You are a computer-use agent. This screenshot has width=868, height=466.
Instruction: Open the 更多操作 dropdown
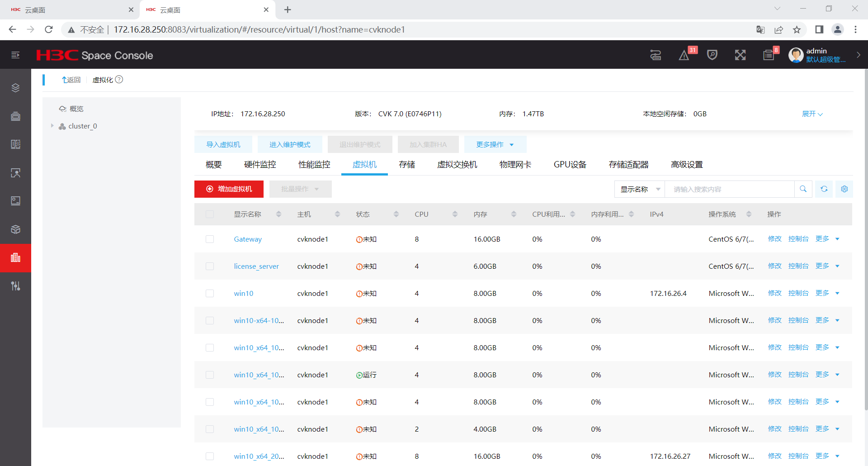[495, 145]
